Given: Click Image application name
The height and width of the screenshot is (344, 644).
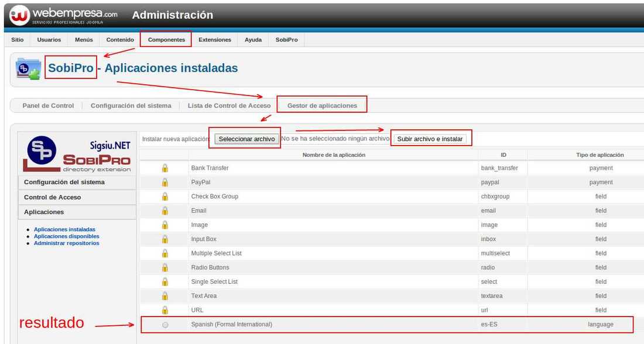Looking at the screenshot, I should [x=199, y=225].
